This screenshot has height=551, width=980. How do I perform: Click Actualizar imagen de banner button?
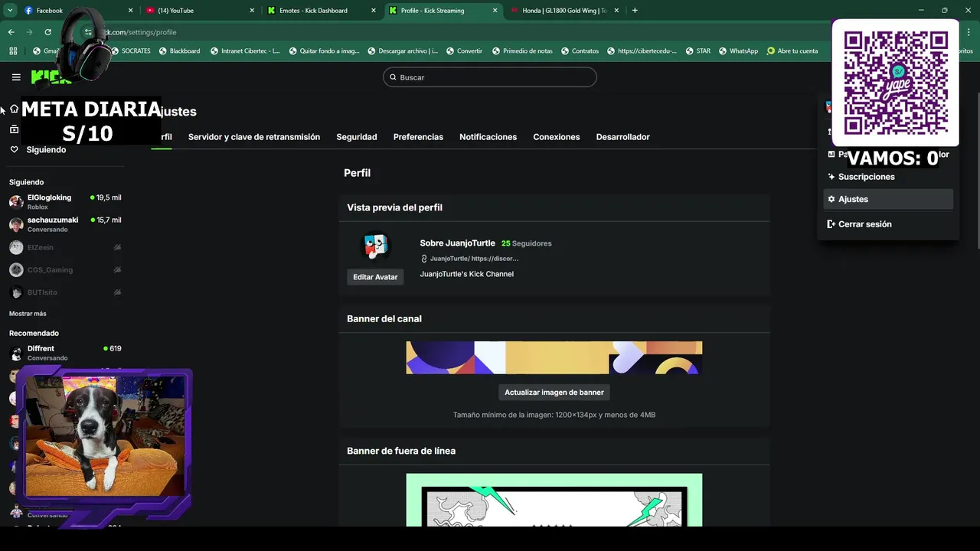(554, 393)
